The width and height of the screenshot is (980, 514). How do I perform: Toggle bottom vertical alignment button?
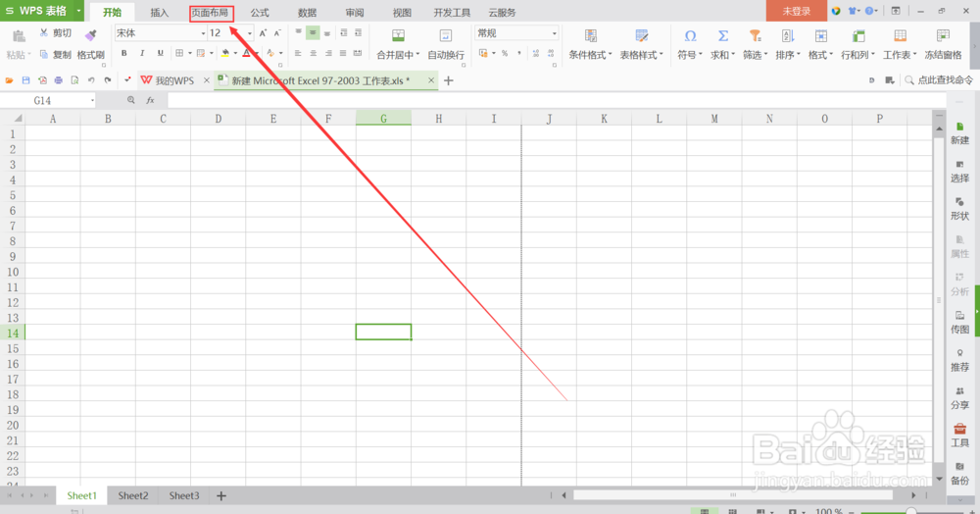click(327, 32)
